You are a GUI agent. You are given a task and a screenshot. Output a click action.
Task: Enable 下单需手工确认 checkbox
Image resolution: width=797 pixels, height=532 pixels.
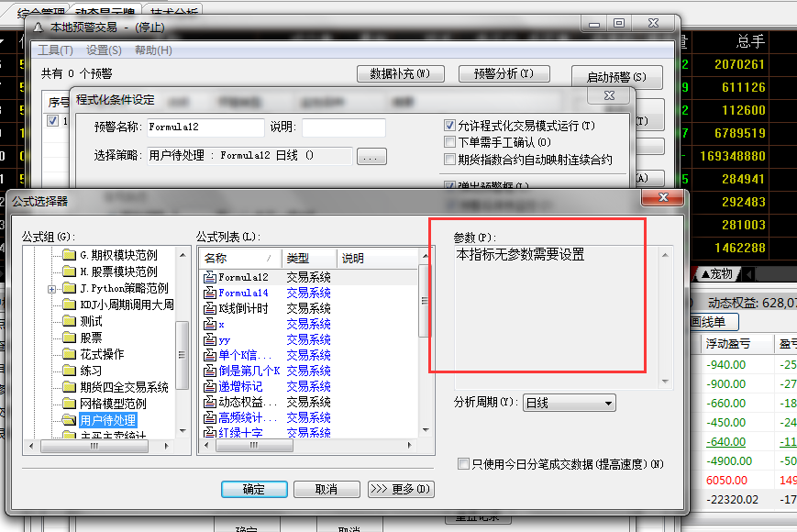click(449, 142)
